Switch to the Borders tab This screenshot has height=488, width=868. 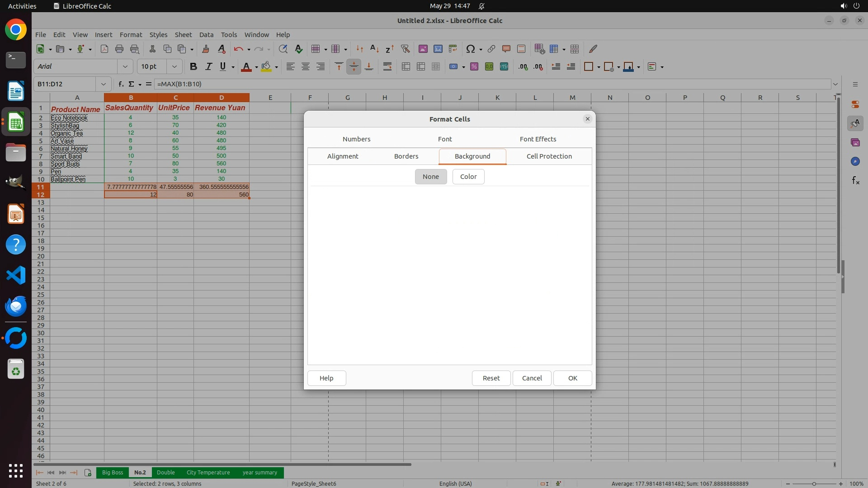point(406,156)
